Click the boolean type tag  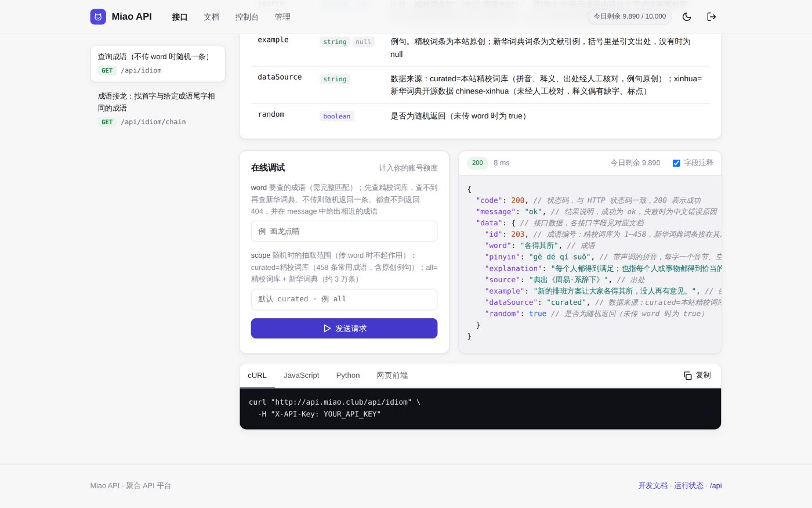[337, 116]
